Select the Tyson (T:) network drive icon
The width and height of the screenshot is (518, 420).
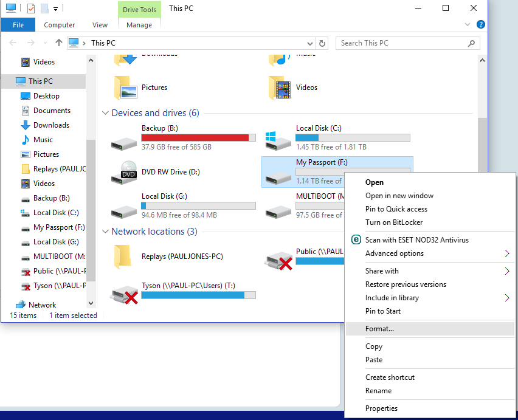point(124,295)
